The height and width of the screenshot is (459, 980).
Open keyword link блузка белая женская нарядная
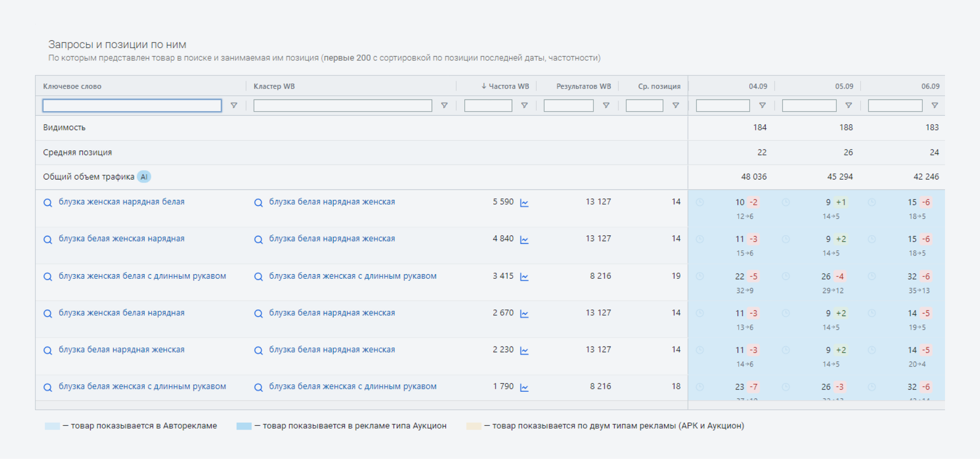pyautogui.click(x=121, y=239)
